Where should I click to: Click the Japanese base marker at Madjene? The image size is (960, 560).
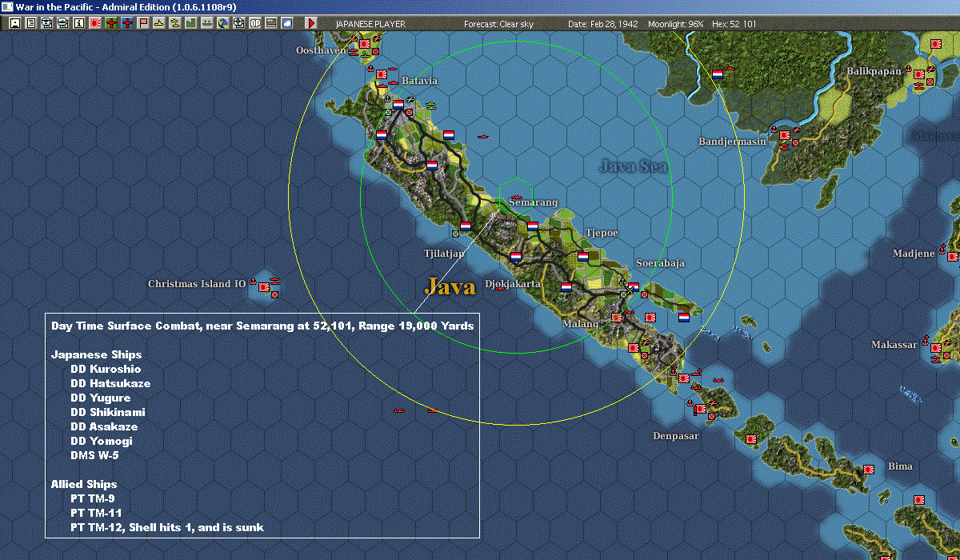952,256
